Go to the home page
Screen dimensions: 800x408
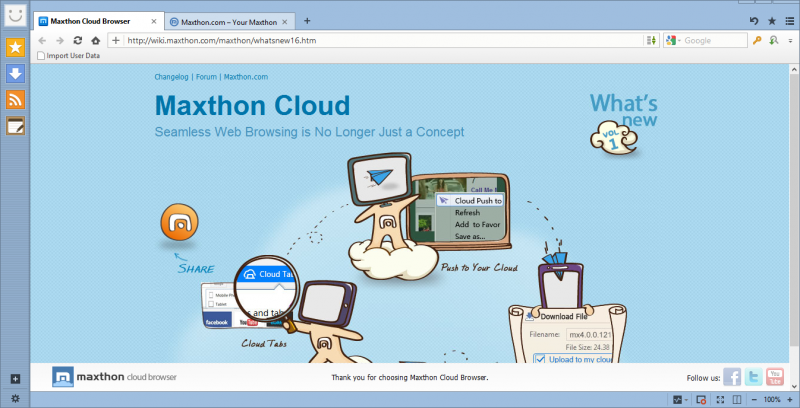(x=95, y=40)
